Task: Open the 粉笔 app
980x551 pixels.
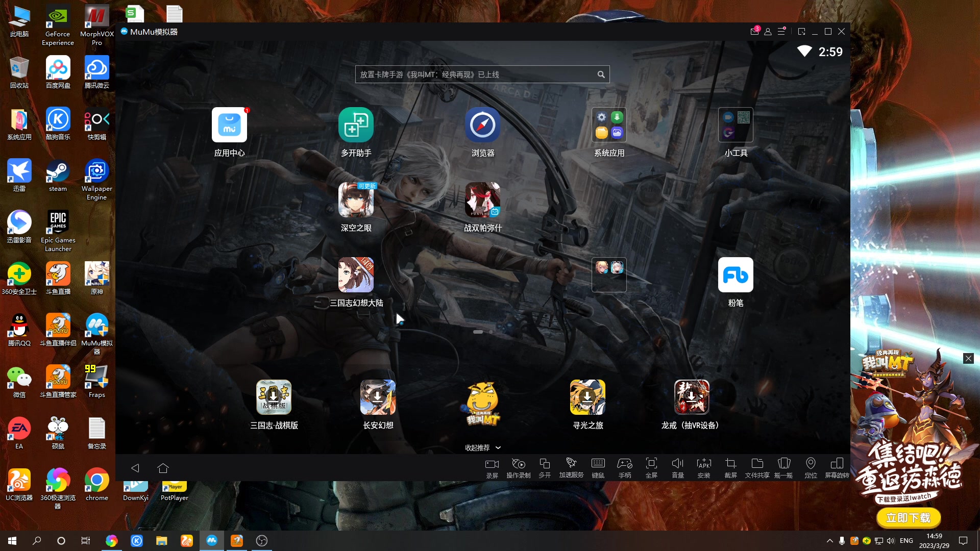Action: pyautogui.click(x=736, y=275)
